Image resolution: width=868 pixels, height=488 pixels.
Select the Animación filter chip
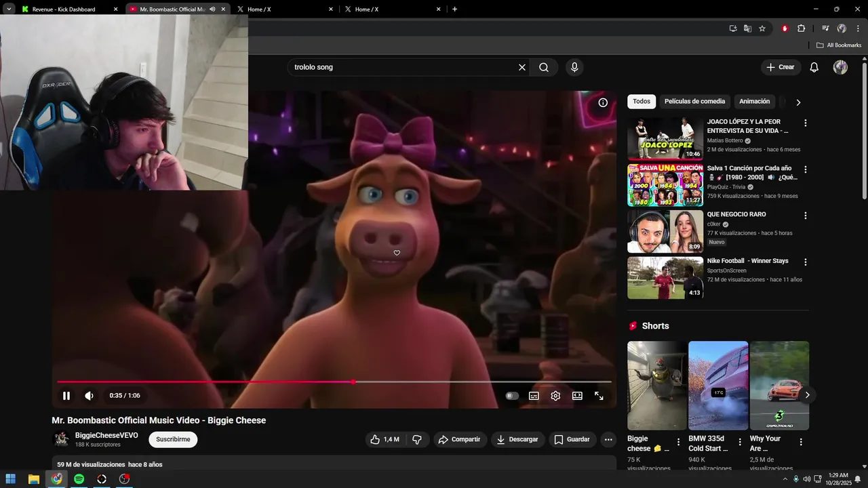(x=755, y=102)
